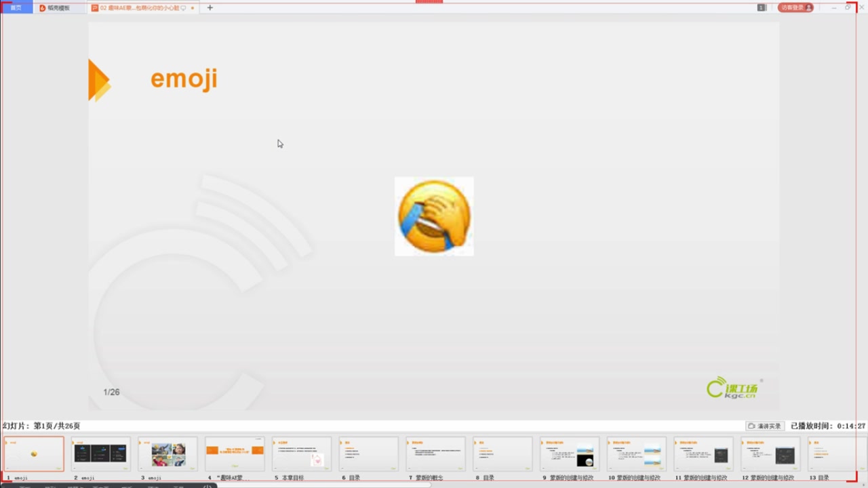Select slide 11 thumbnail 蒙版的创建与修改

pyautogui.click(x=703, y=453)
